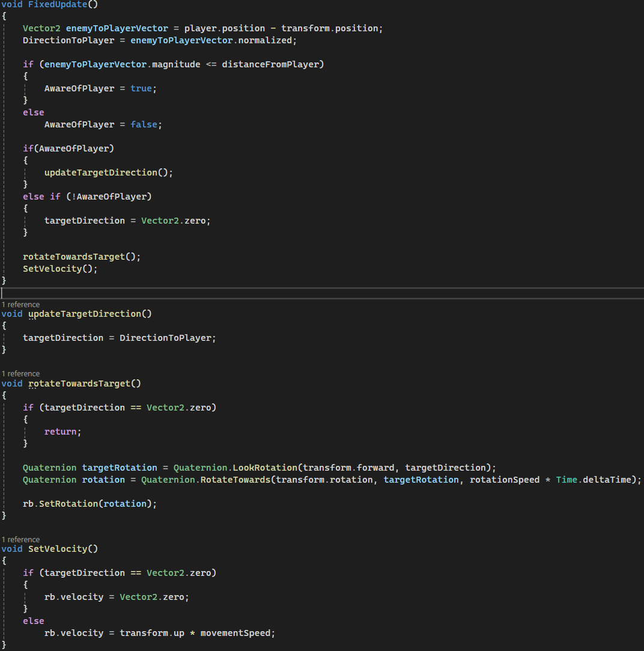Click the LookRotation method call

[265, 468]
